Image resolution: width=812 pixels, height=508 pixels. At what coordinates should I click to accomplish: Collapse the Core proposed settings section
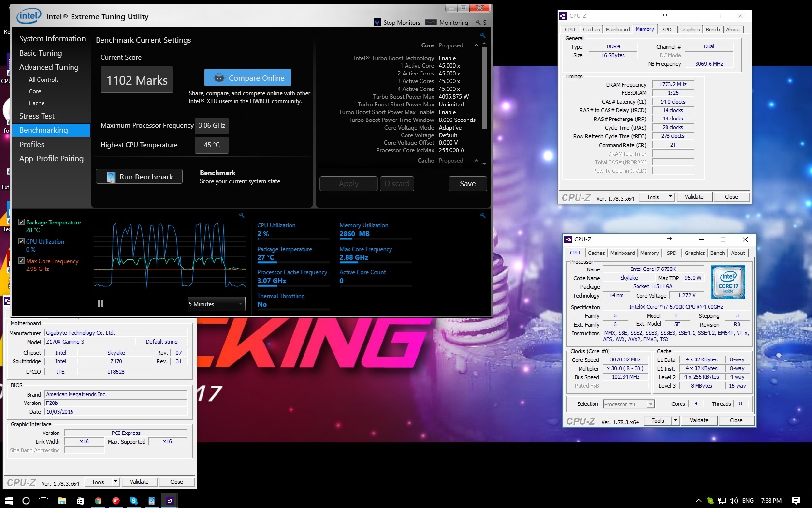[476, 45]
